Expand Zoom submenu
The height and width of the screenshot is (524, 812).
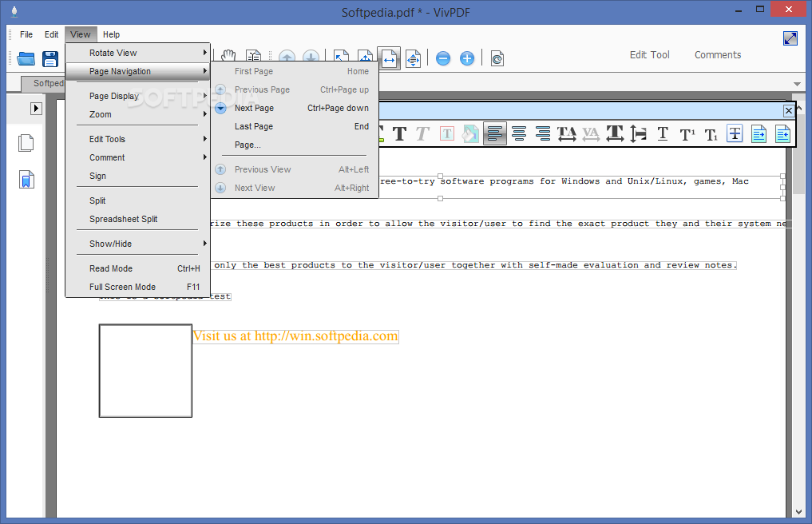pos(137,114)
